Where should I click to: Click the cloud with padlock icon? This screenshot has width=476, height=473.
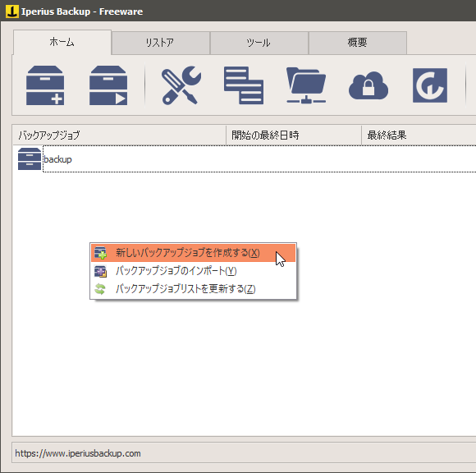(x=368, y=85)
